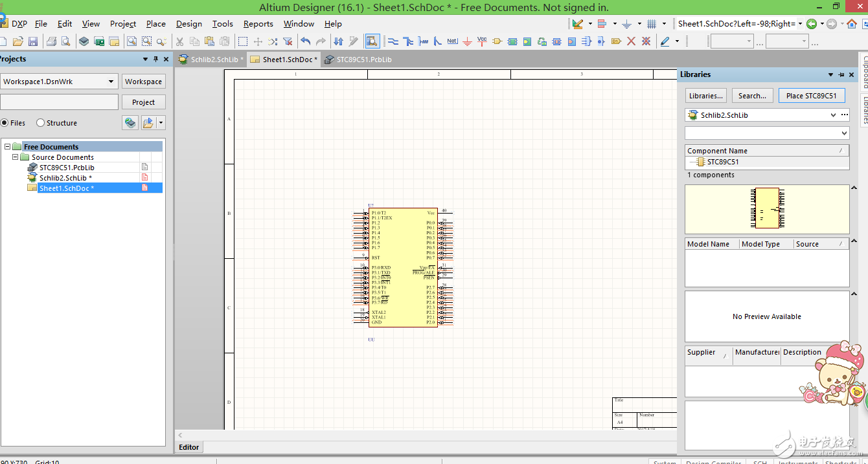Screen dimensions: 868x464
Task: Click the Cut scissors icon
Action: 180,41
